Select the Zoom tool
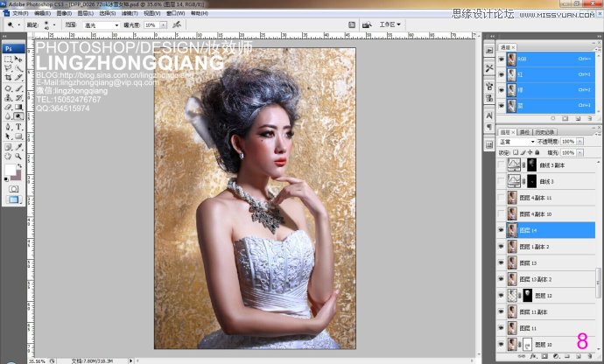Screen dimensions: 604x364 point(18,157)
